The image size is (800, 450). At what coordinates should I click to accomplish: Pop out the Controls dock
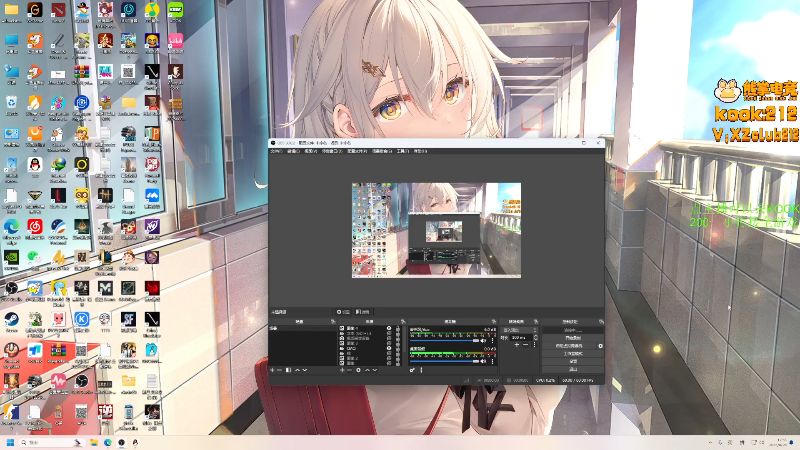pyautogui.click(x=601, y=321)
